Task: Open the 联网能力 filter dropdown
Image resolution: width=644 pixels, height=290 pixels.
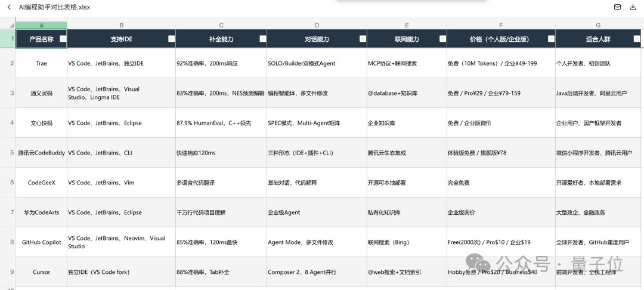Action: (442, 39)
